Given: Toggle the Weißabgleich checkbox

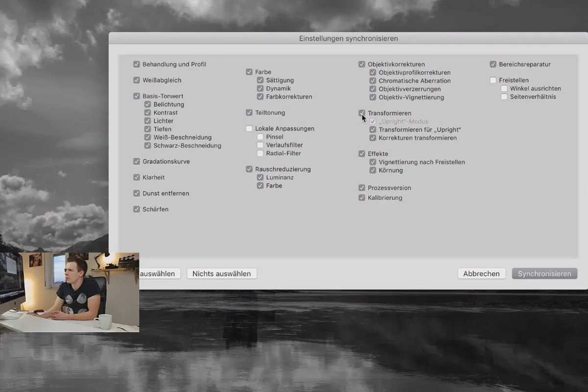Looking at the screenshot, I should 137,80.
